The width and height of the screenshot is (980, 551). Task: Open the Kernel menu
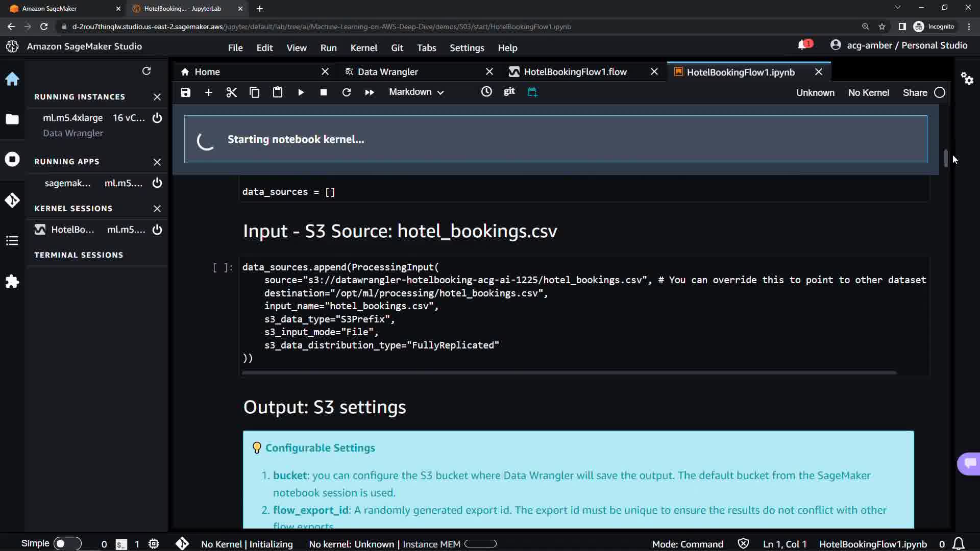click(x=363, y=48)
